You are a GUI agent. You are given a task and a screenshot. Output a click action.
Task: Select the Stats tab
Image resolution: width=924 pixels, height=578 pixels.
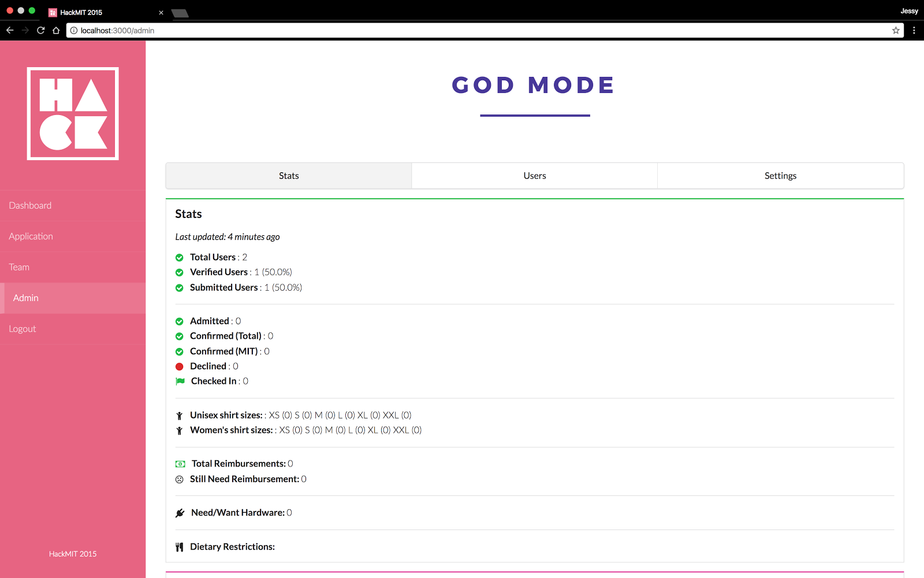coord(288,175)
